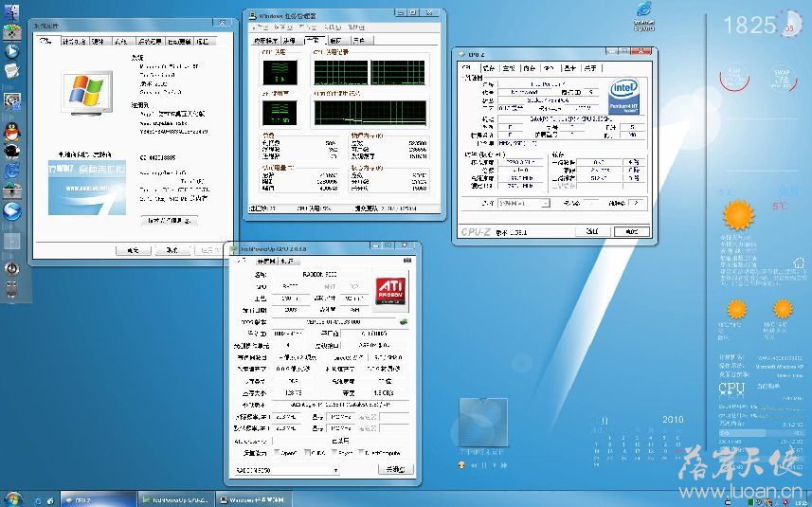The height and width of the screenshot is (507, 812).
Task: Toggle the DirectCompute checkbox in GPU-Z
Action: (x=361, y=453)
